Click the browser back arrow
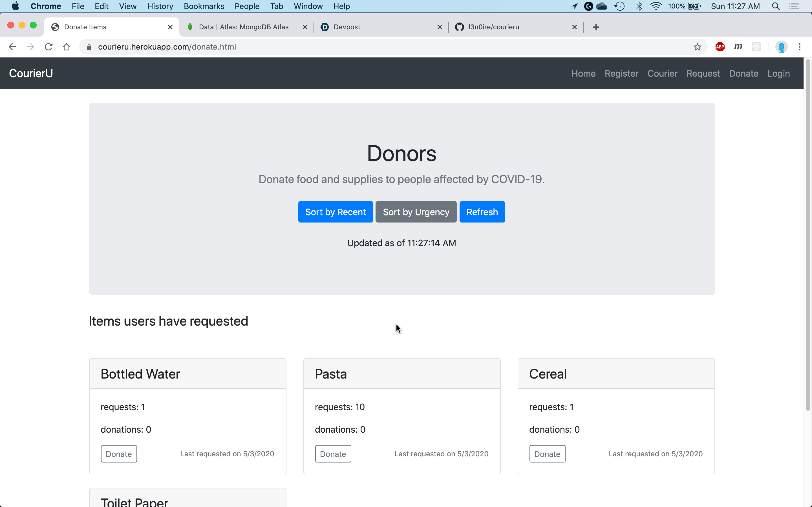 coord(12,47)
